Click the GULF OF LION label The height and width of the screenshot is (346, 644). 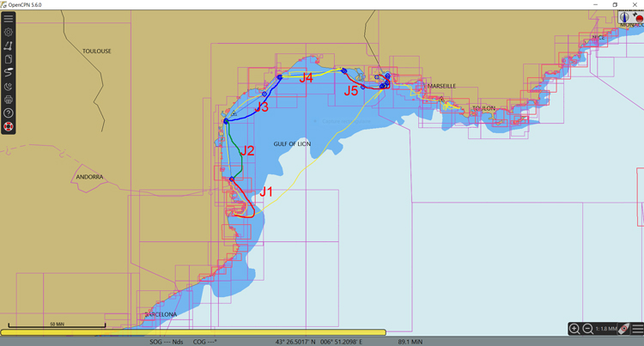[x=292, y=144]
